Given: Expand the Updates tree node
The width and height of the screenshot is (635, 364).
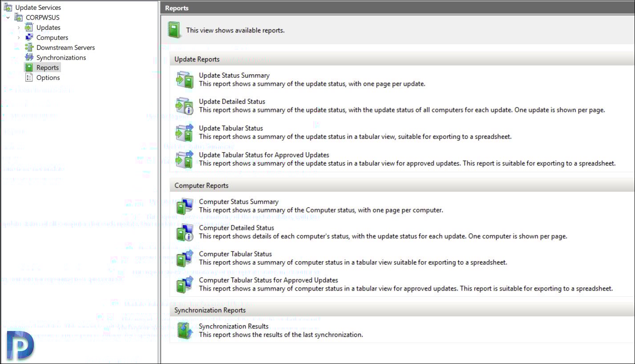Looking at the screenshot, I should [x=19, y=28].
